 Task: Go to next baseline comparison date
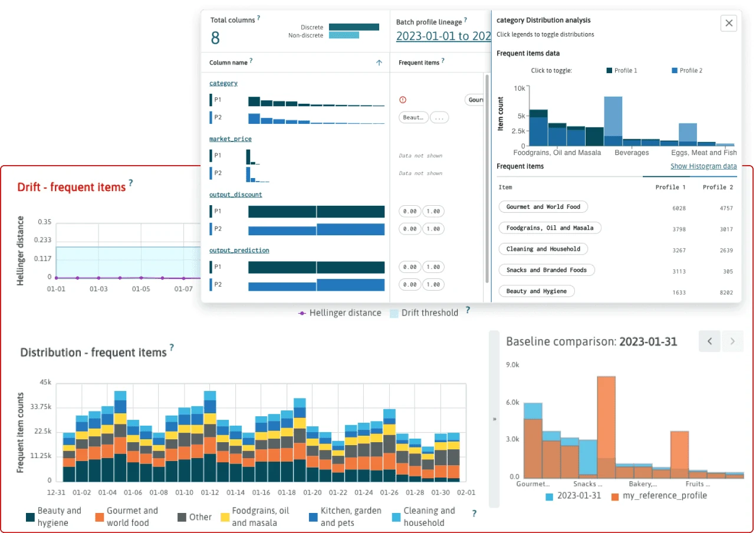(x=732, y=341)
